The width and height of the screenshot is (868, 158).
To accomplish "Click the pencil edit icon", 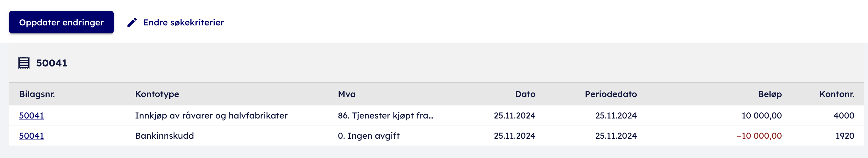I will click(132, 22).
